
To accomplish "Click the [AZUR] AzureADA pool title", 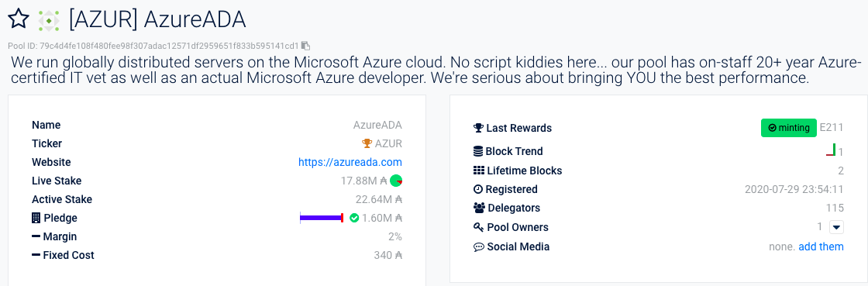I will (x=157, y=20).
